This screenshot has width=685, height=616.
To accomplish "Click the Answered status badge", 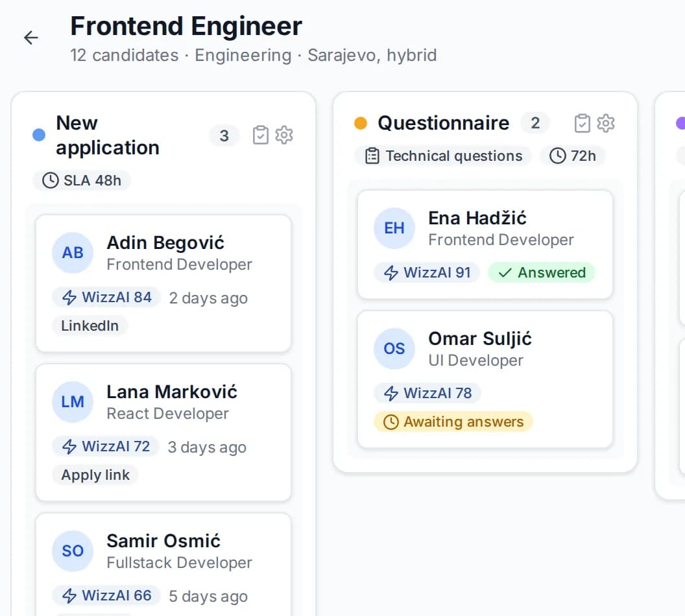I will [x=542, y=273].
